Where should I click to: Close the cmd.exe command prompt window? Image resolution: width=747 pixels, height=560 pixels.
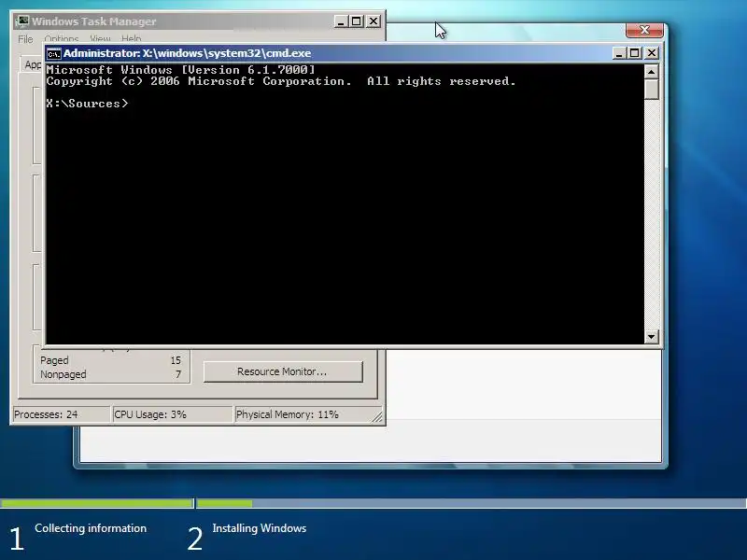651,53
